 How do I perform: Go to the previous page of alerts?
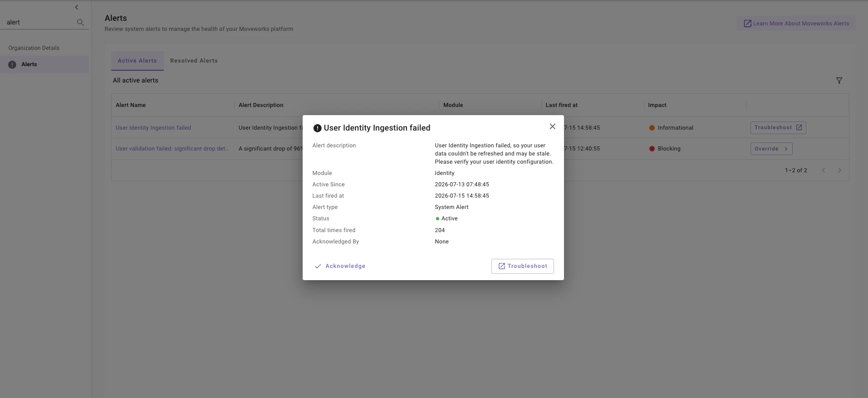pyautogui.click(x=824, y=170)
